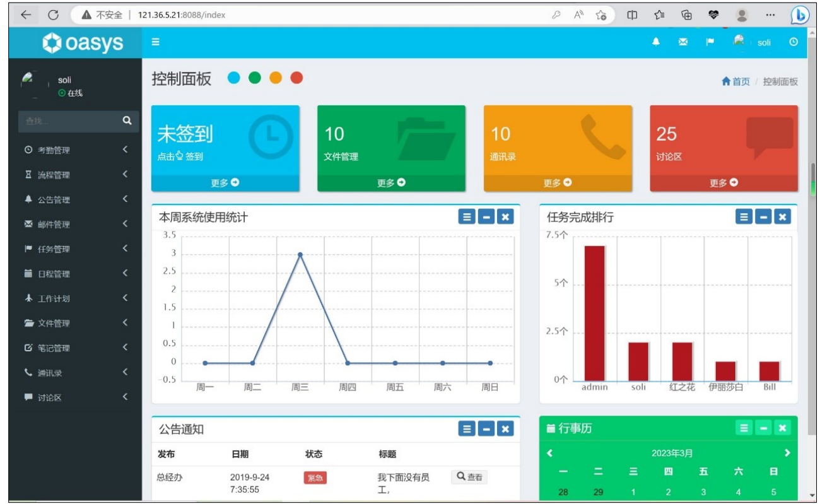Image resolution: width=820 pixels, height=504 pixels.
Task: Toggle the sidebar hamburger menu
Action: click(156, 42)
